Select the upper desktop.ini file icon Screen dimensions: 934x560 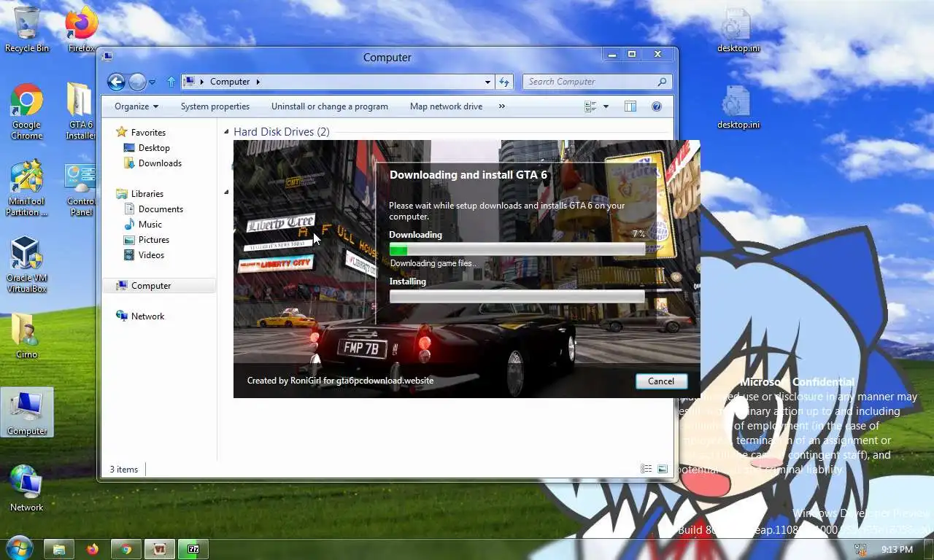coord(738,31)
